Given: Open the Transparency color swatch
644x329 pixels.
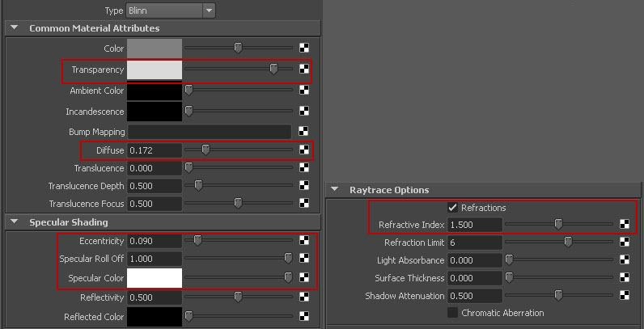Looking at the screenshot, I should point(155,70).
